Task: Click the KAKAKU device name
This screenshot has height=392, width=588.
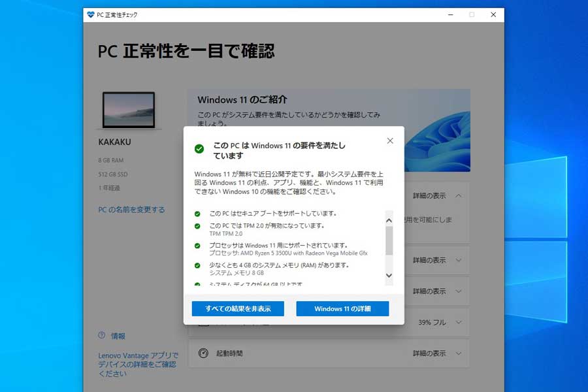Action: pyautogui.click(x=114, y=142)
